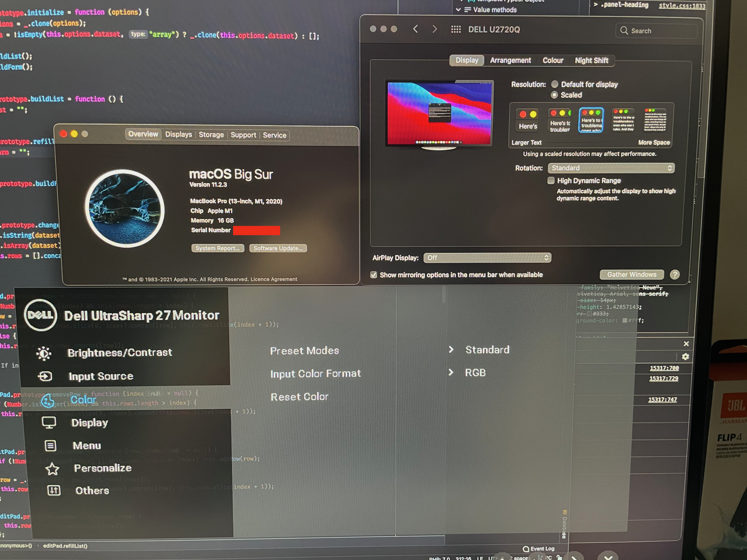Select the Others sliders icon

(x=54, y=490)
